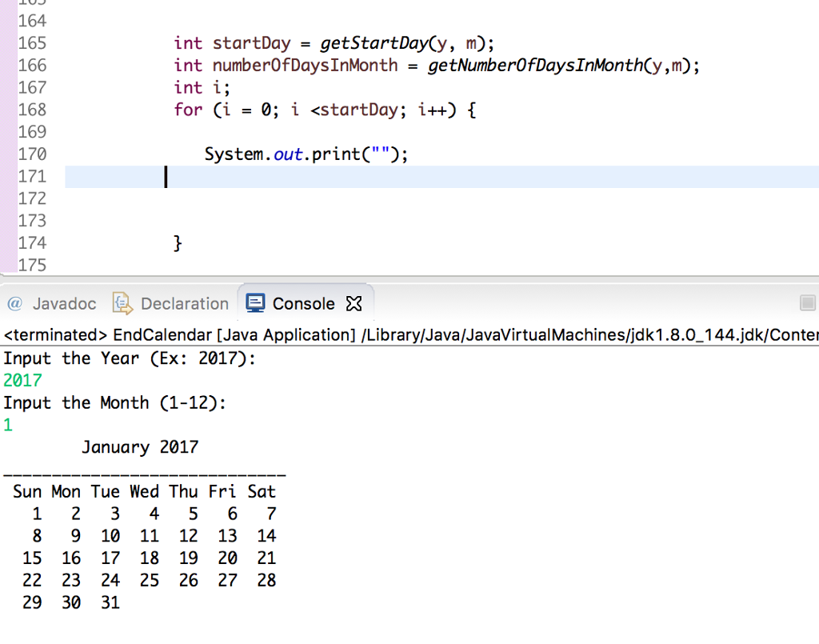Click day 25 in the calendar output
Viewport: 819px width, 644px height.
(x=150, y=581)
